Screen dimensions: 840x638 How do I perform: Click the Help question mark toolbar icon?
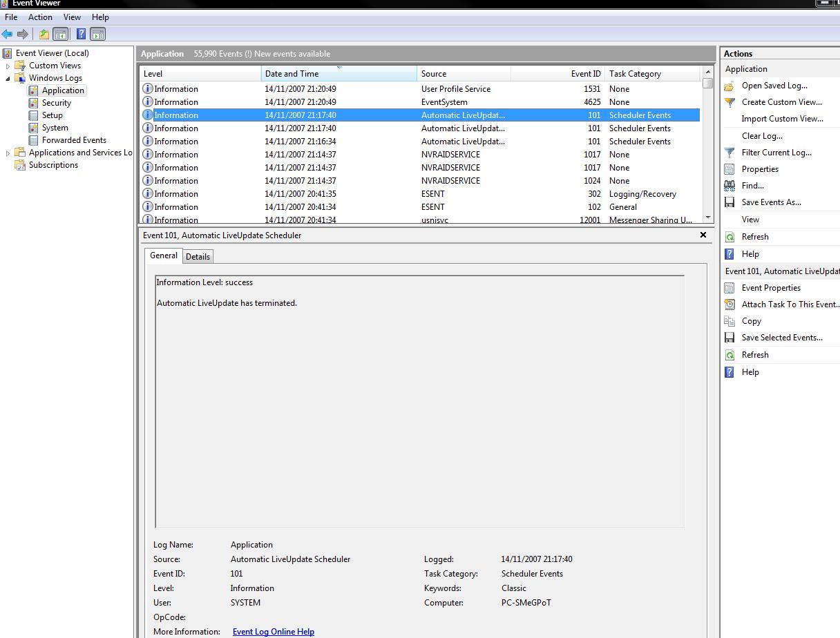[x=81, y=34]
